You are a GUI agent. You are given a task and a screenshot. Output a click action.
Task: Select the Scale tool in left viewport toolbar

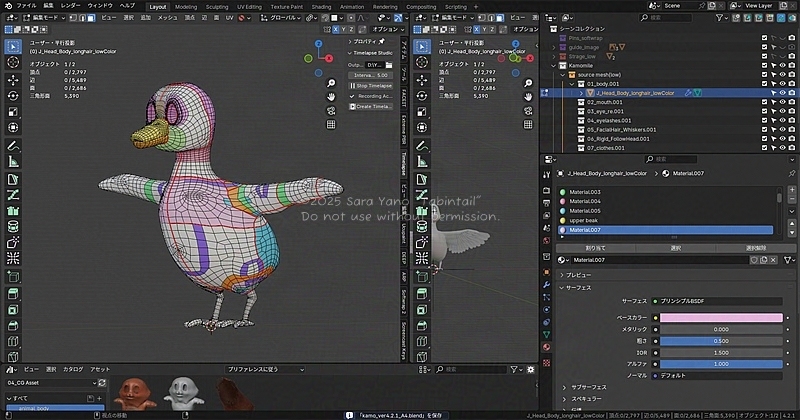13,112
